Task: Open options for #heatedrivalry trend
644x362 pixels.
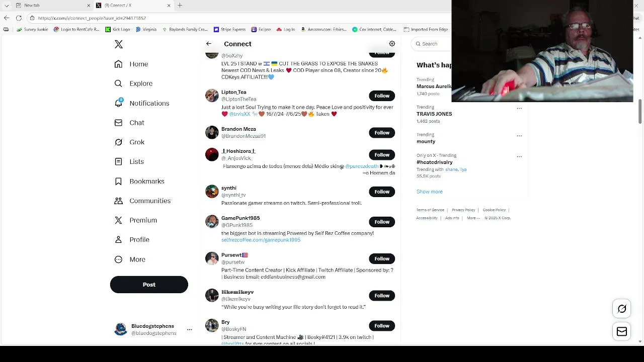Action: point(519,156)
